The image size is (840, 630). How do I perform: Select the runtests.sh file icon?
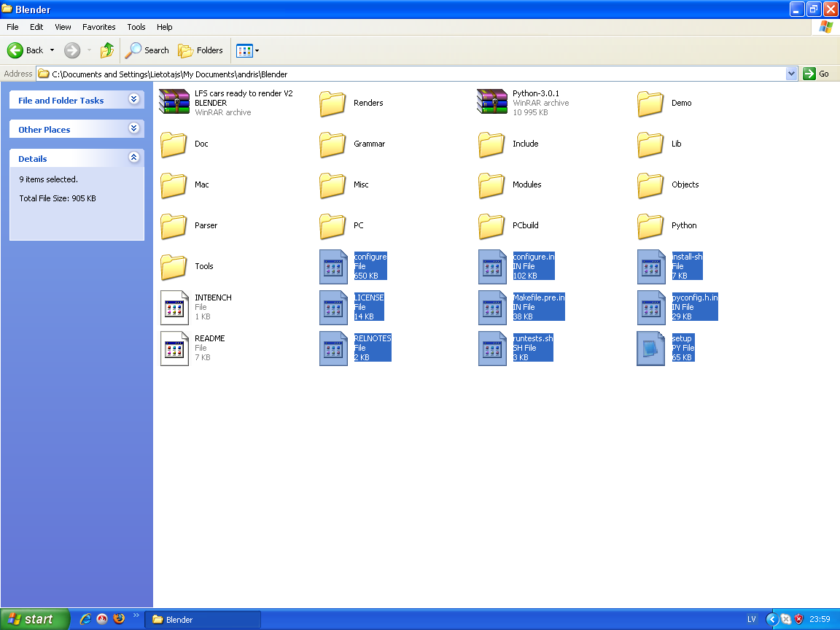click(492, 349)
